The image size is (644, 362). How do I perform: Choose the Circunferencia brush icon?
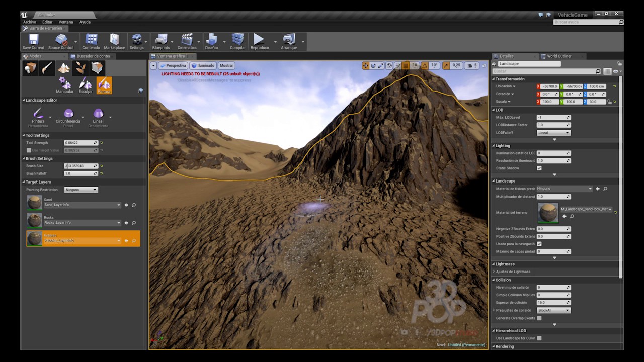pos(68,113)
